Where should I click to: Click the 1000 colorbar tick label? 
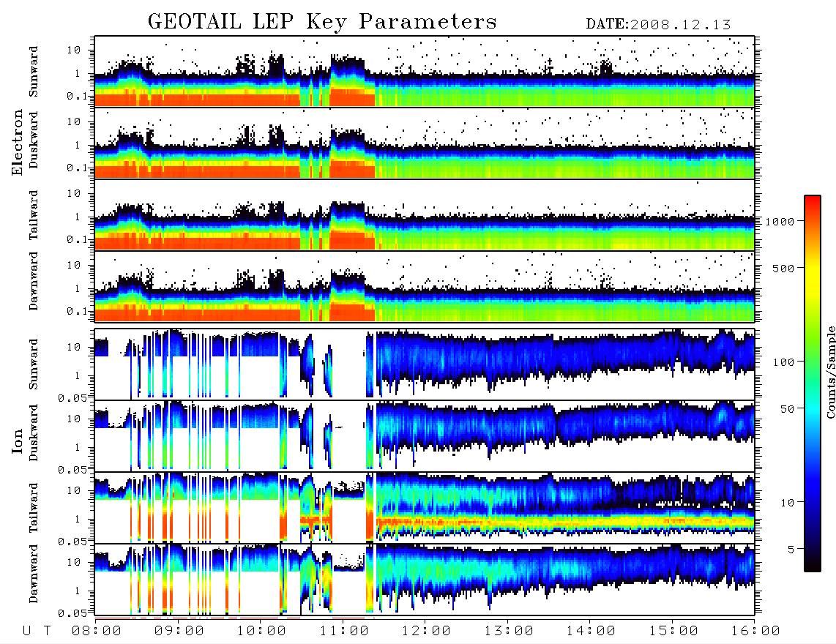click(780, 221)
